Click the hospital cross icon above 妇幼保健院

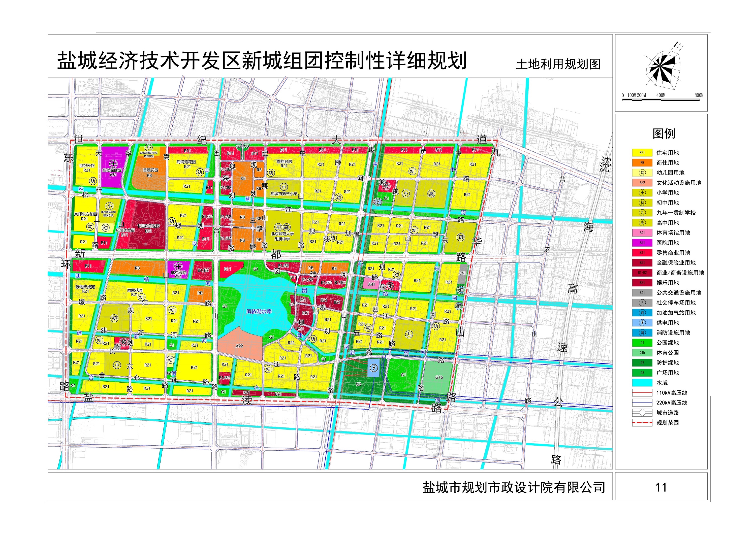click(113, 164)
